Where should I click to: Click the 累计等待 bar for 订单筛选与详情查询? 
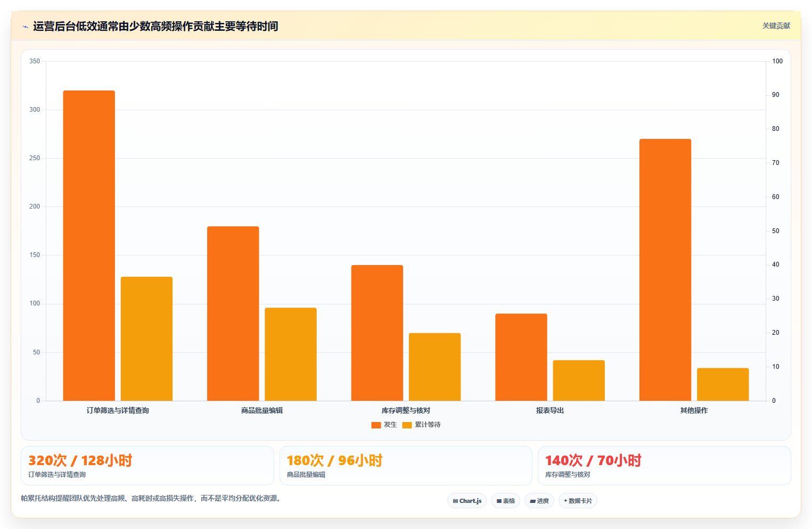[x=146, y=338]
